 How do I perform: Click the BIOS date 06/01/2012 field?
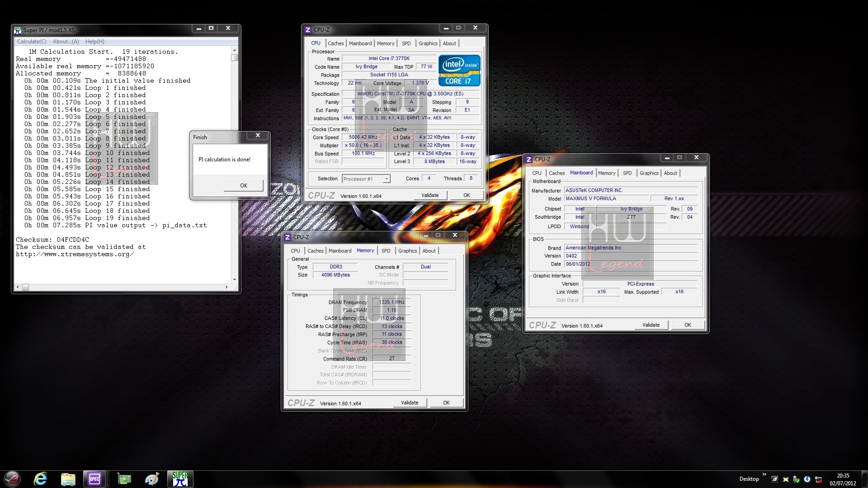(x=631, y=264)
